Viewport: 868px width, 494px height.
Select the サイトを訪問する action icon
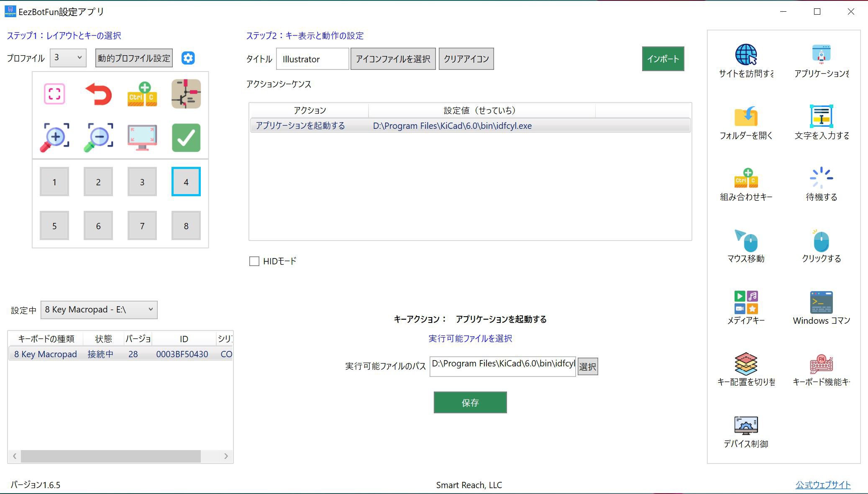[746, 54]
